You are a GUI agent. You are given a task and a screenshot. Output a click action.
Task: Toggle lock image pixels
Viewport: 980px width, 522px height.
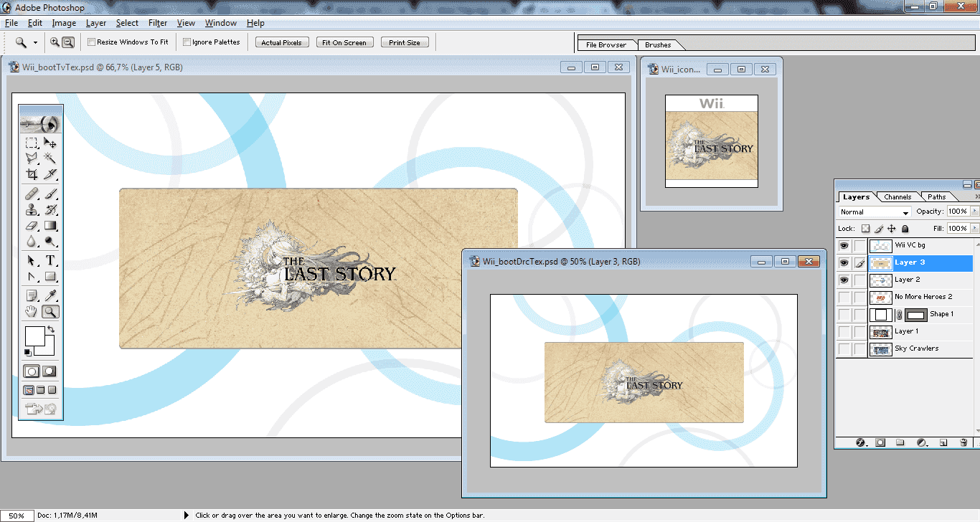tap(879, 229)
